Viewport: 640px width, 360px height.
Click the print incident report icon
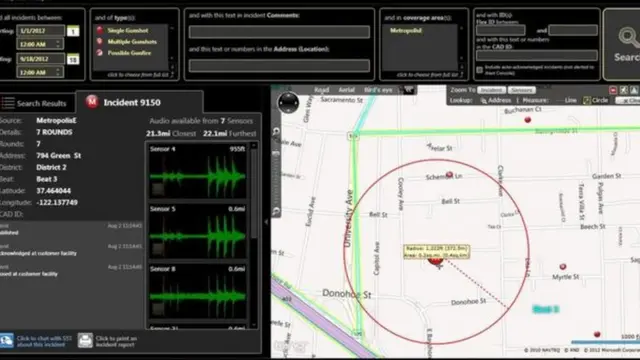coord(85,340)
